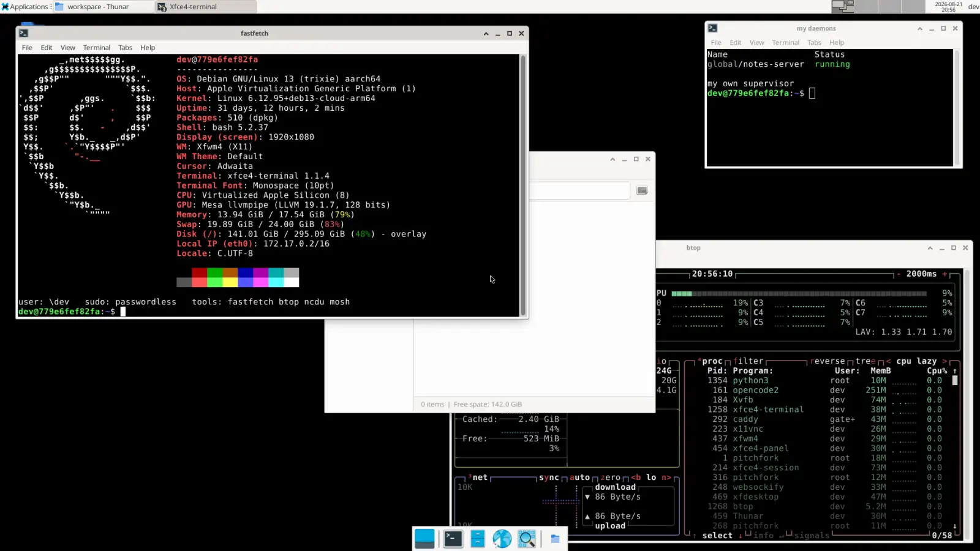Click the red swatch in the fastfetch color palette

click(199, 272)
